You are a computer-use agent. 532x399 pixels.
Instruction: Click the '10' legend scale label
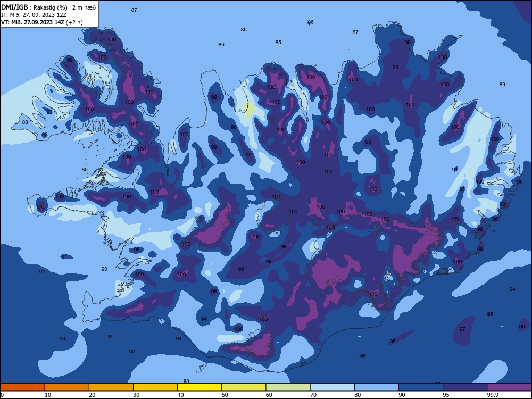point(48,395)
